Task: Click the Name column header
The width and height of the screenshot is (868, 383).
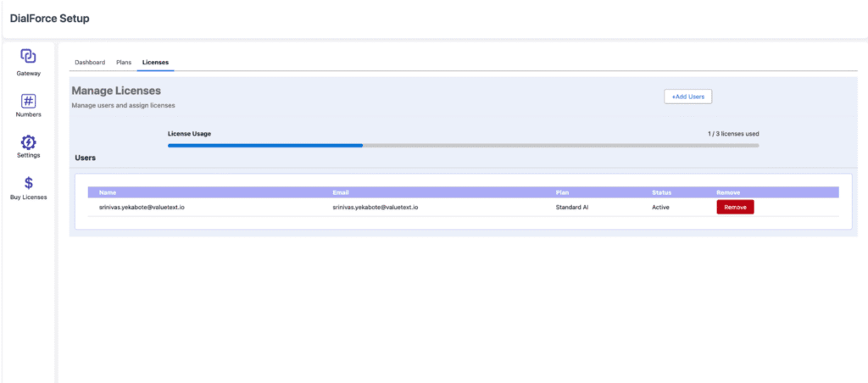Action: pos(108,192)
